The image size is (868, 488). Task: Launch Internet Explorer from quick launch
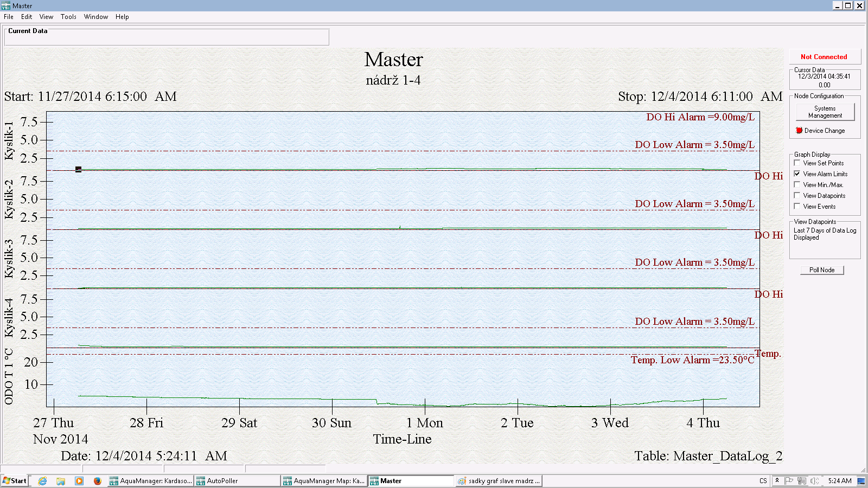(42, 481)
